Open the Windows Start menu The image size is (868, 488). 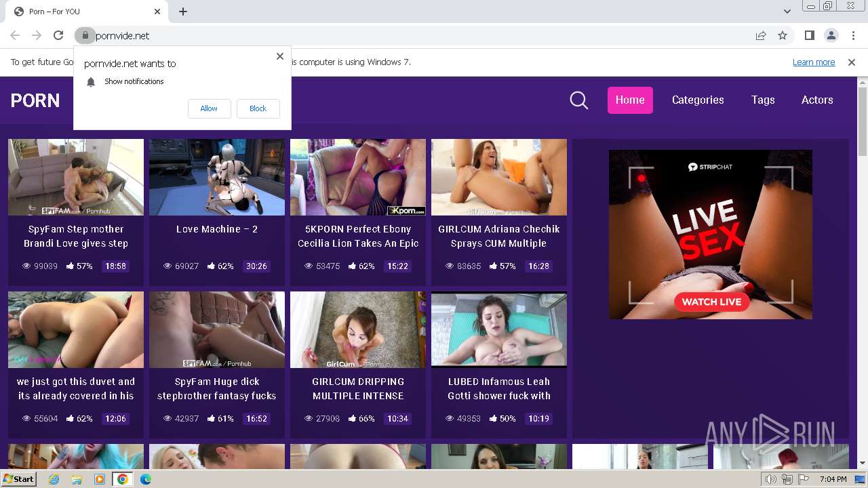point(18,479)
